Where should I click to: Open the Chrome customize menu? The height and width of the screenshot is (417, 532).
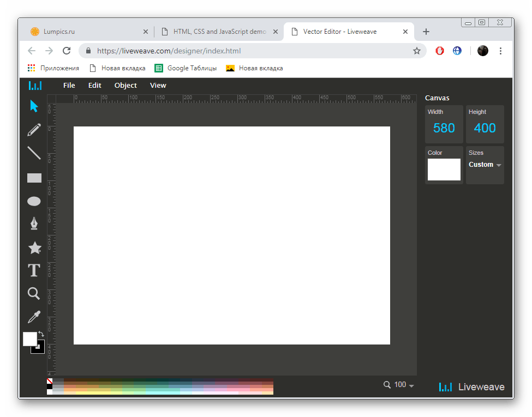(500, 50)
